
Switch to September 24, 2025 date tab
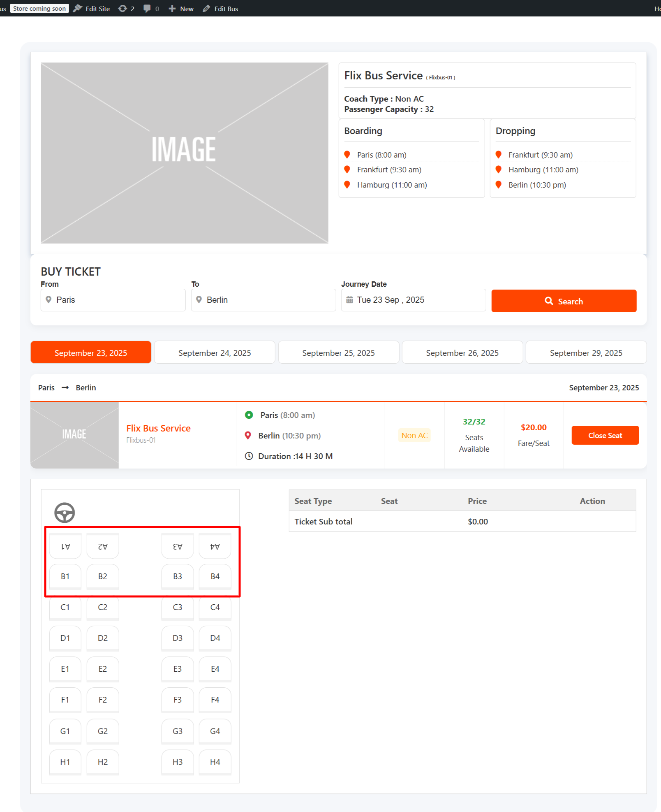point(215,353)
